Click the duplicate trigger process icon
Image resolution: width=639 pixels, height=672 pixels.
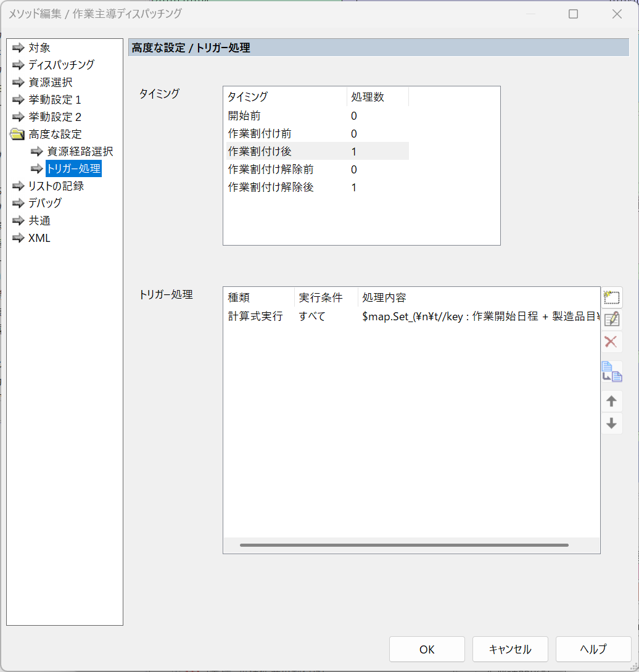(611, 371)
